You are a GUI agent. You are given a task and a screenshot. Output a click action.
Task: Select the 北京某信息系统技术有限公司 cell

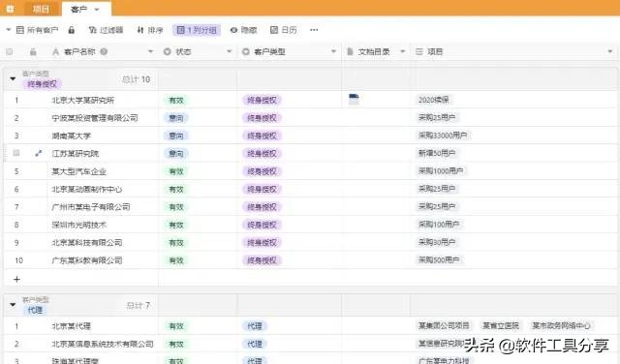[103, 344]
